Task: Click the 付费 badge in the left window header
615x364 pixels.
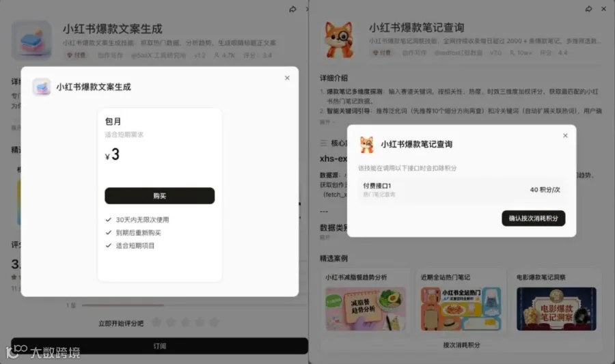Action: click(76, 55)
